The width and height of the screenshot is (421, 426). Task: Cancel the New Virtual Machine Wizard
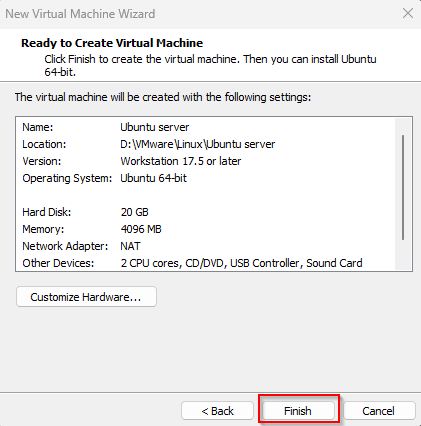pyautogui.click(x=379, y=411)
